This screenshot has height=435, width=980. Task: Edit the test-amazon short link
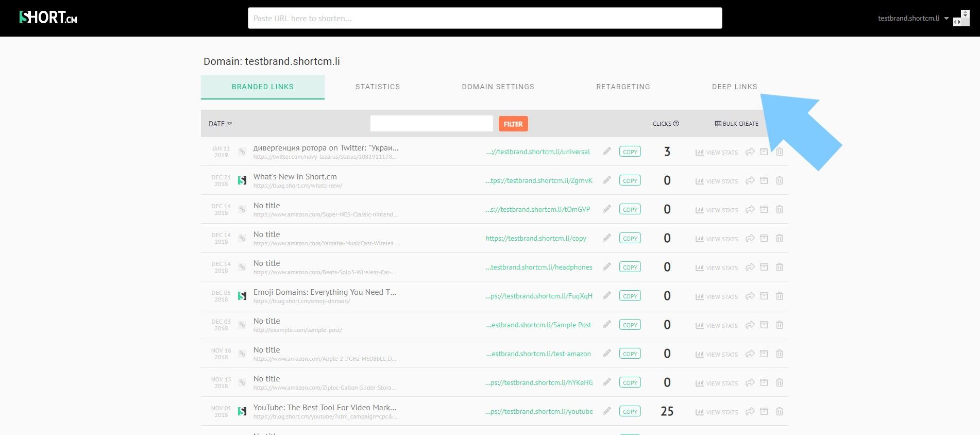(607, 353)
